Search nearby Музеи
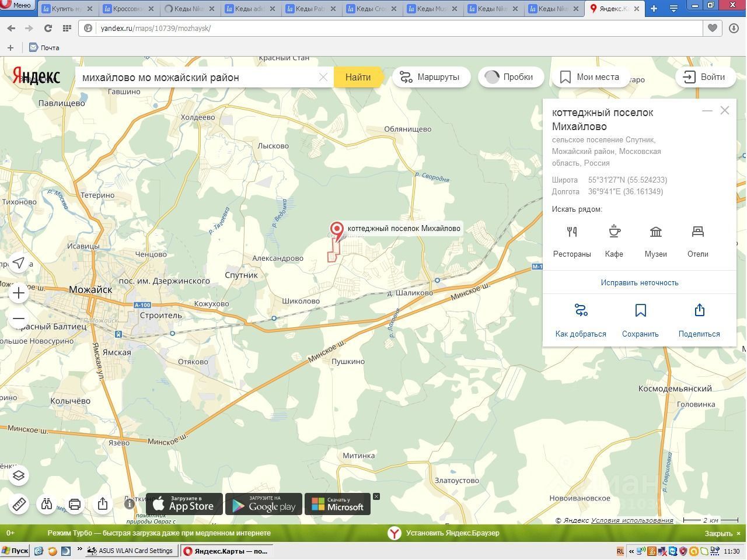Screen dimensions: 747x560 (656, 242)
